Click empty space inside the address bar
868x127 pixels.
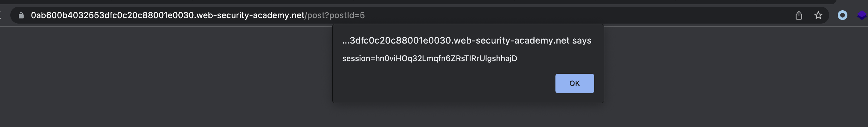573,15
